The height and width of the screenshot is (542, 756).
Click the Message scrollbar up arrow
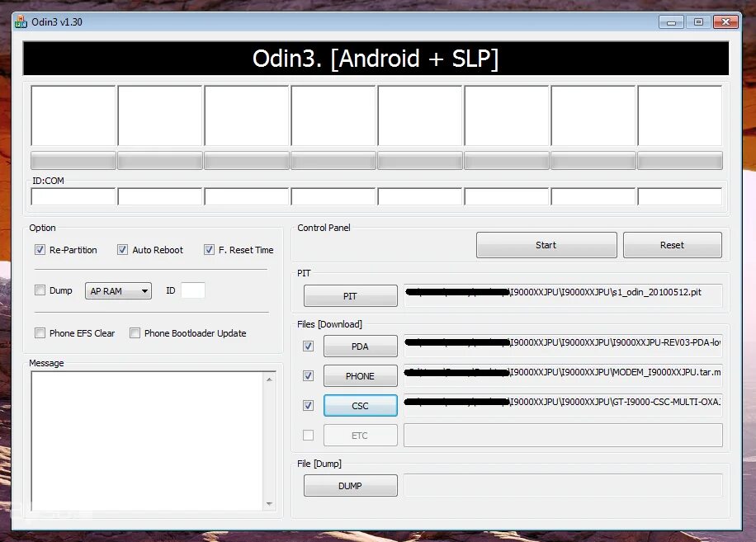[270, 379]
